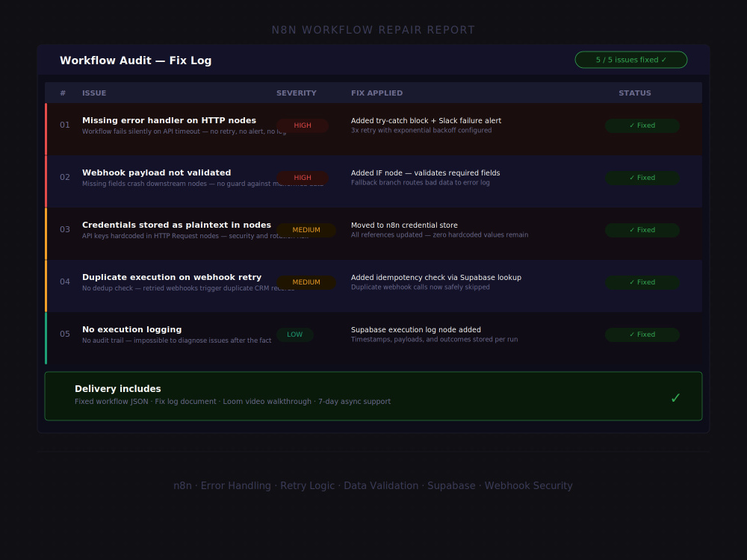Screen dimensions: 747x560
Task: Click HIGH severity badge for Missing error handler
Action: pos(302,125)
